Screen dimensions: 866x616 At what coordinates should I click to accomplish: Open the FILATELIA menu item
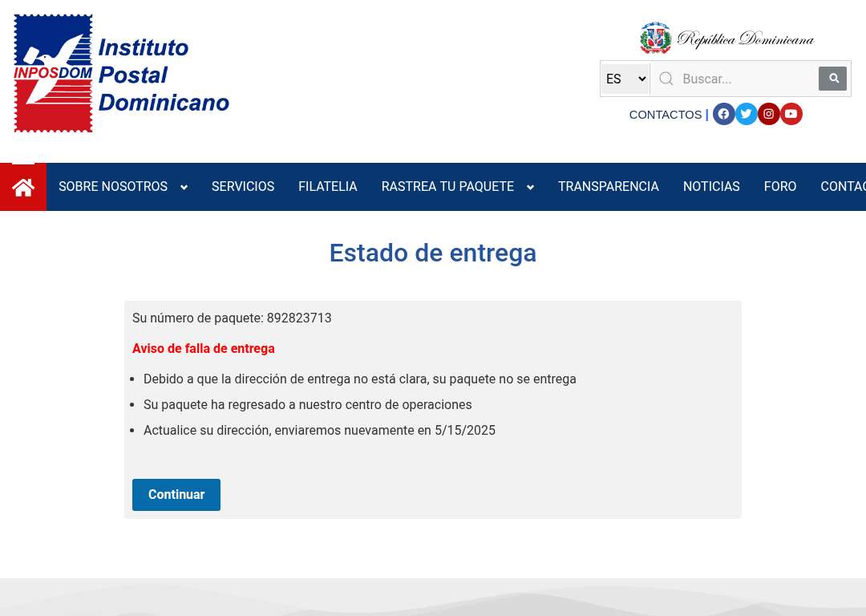(x=327, y=187)
